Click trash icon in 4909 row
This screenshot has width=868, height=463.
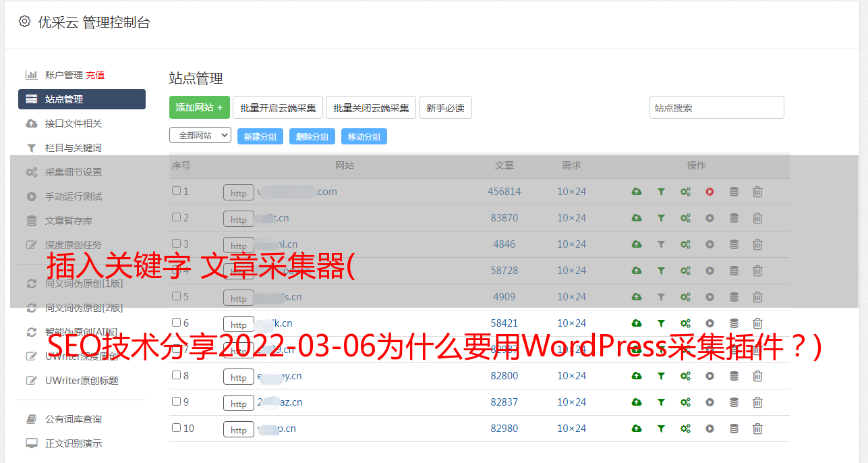coord(757,297)
